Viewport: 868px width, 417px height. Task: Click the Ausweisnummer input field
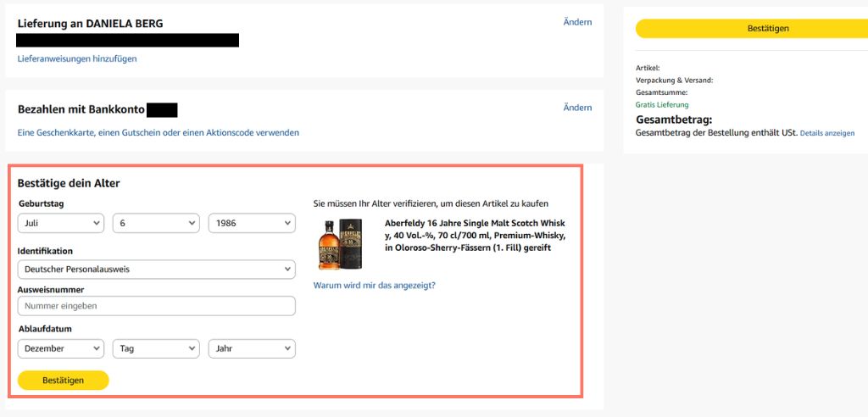click(x=157, y=306)
